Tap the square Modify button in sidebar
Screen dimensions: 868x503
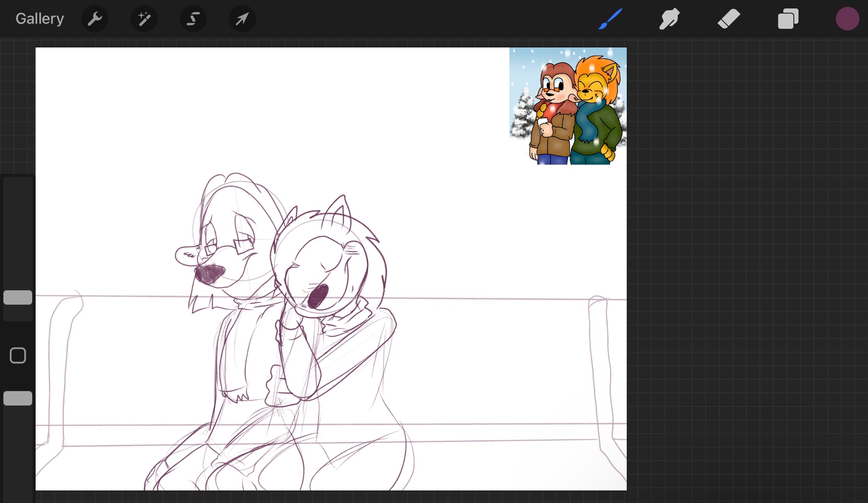18,356
